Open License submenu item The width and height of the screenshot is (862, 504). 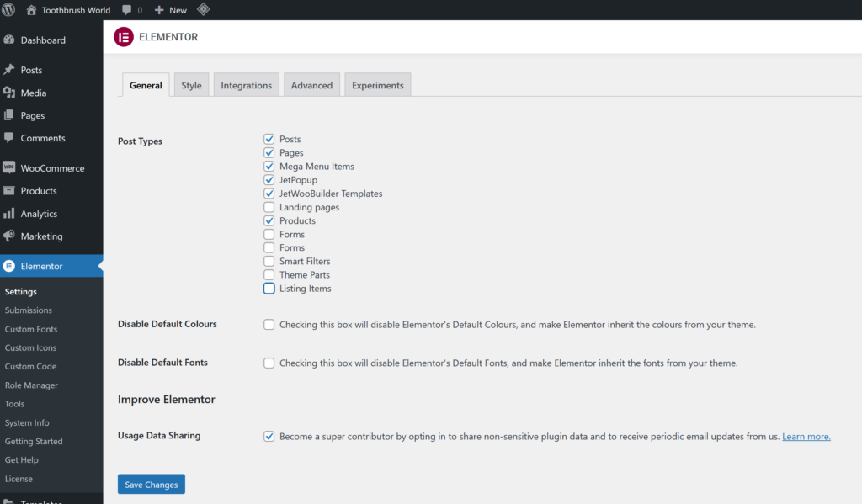[19, 478]
